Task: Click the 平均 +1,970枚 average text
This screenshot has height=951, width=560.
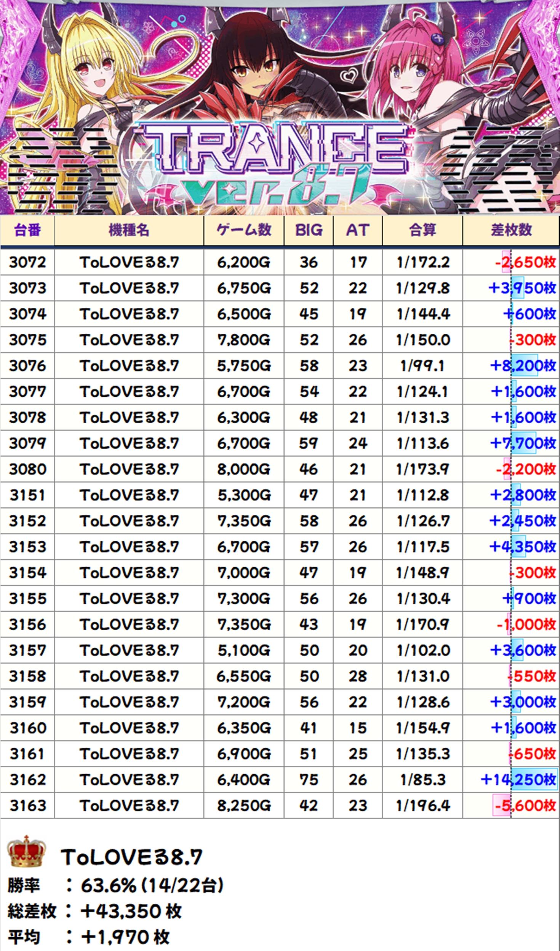Action: point(88,937)
